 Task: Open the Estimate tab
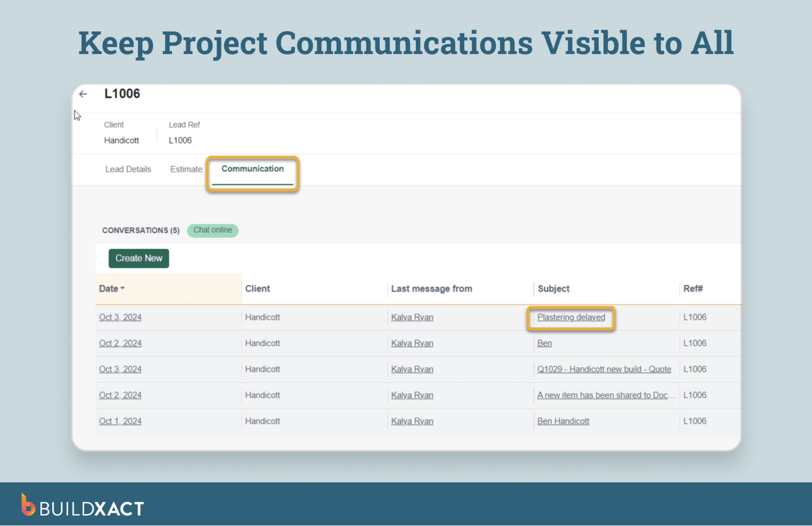(x=186, y=169)
